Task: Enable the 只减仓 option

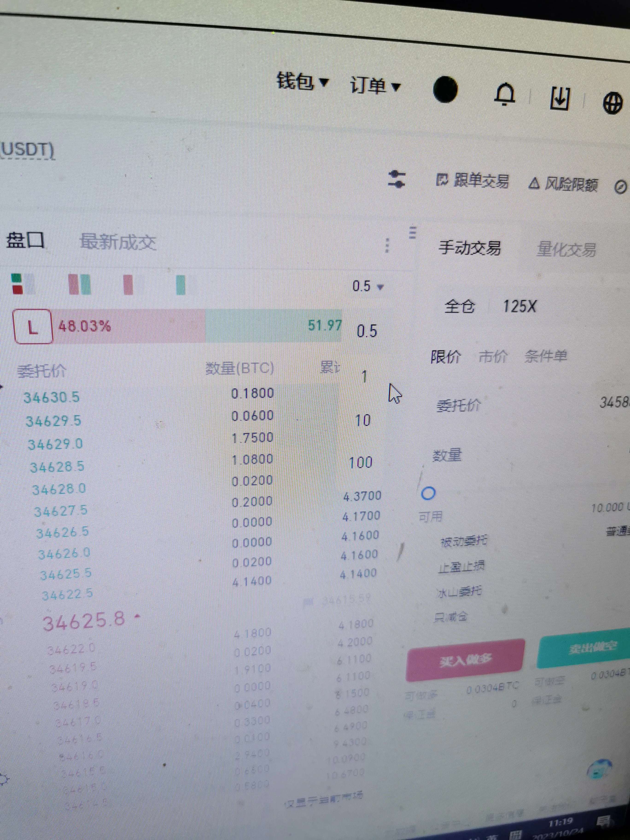Action: click(451, 617)
